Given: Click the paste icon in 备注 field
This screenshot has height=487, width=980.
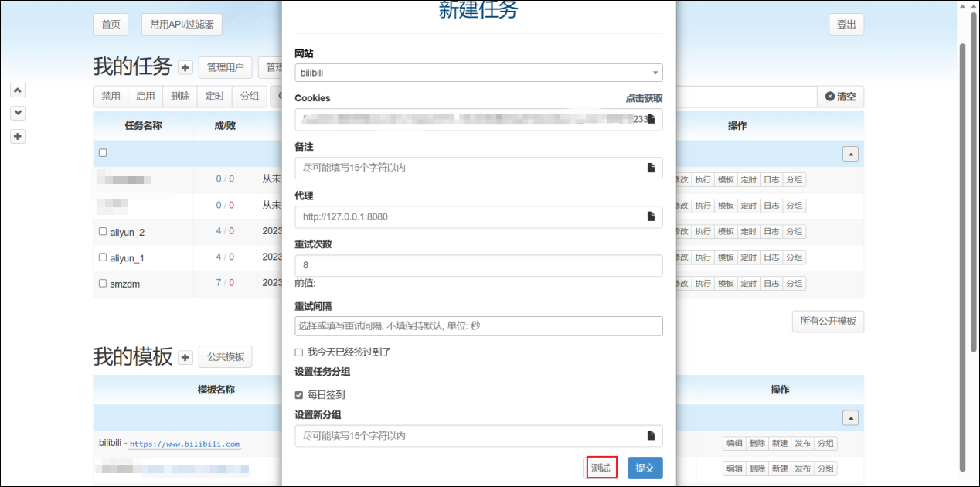Looking at the screenshot, I should 651,168.
